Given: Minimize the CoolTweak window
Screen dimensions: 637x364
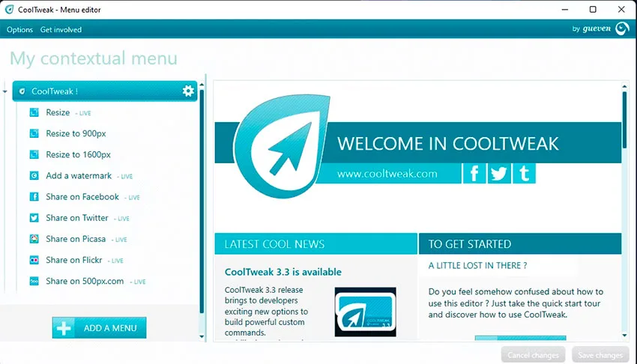Looking at the screenshot, I should [x=565, y=9].
